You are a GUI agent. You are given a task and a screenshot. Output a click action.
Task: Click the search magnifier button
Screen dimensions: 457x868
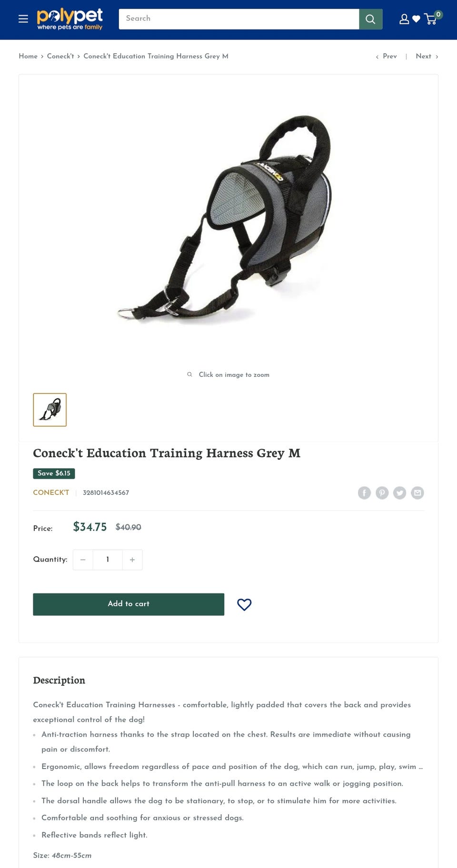pyautogui.click(x=370, y=19)
